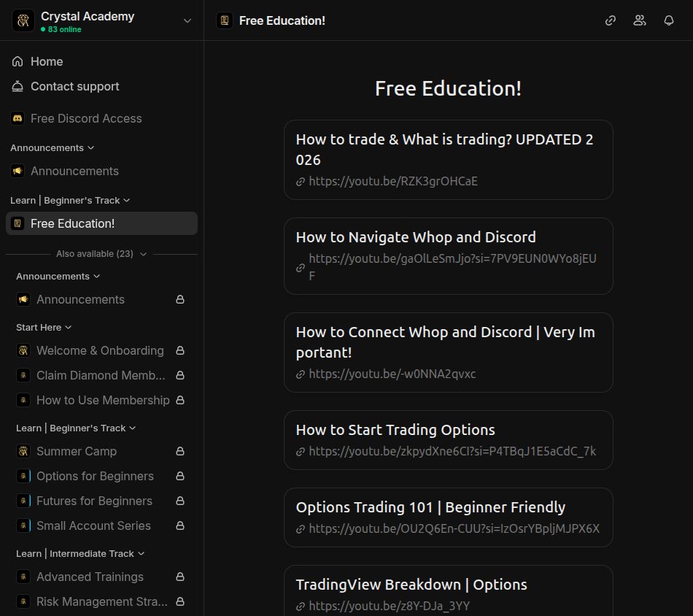693x616 pixels.
Task: Open the How to trade & What is trading card
Action: (x=448, y=160)
